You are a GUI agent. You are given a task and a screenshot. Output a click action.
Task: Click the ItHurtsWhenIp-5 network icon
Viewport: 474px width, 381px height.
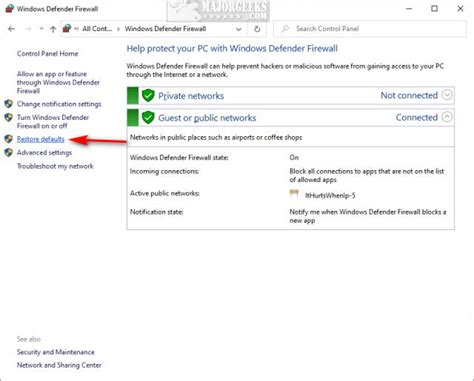click(294, 194)
